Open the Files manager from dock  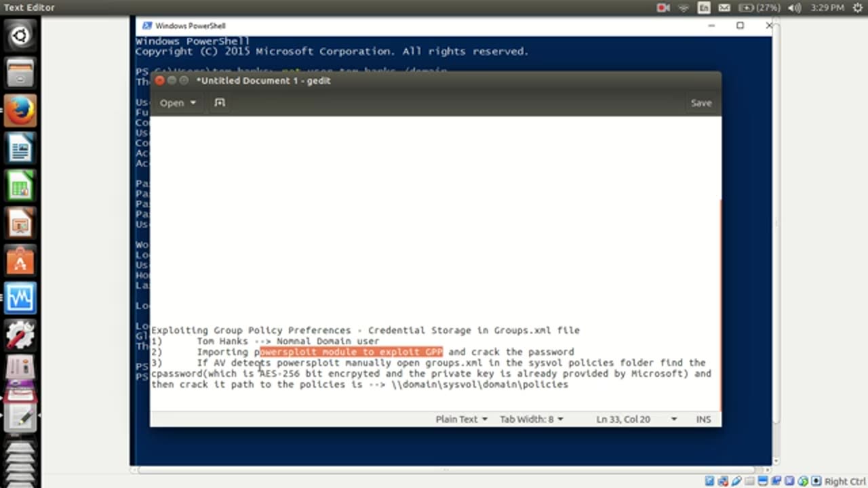pos(20,73)
